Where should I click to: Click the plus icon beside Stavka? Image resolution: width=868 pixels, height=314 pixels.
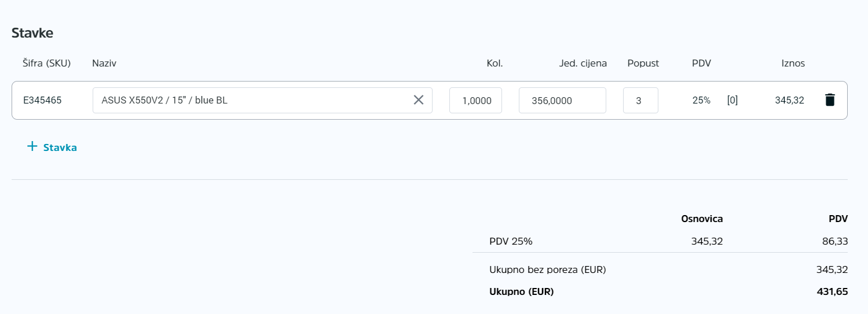pos(32,146)
